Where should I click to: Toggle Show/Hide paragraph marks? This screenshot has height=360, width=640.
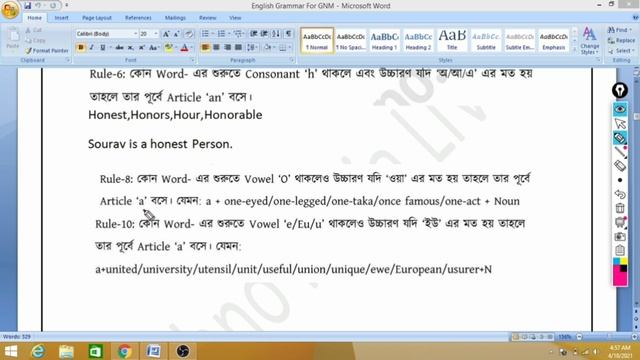[288, 34]
